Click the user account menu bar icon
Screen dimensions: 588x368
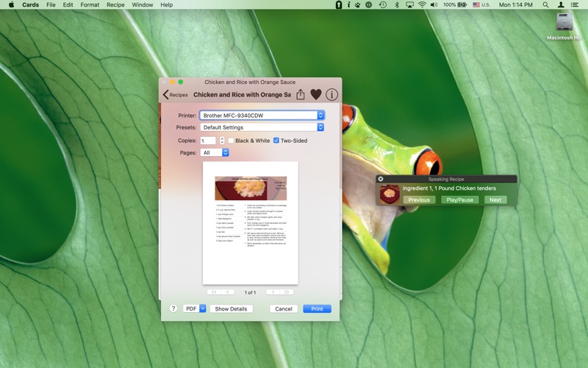pos(561,4)
